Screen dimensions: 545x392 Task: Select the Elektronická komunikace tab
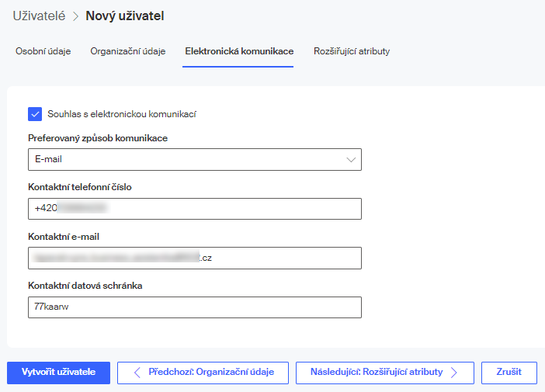coord(239,51)
